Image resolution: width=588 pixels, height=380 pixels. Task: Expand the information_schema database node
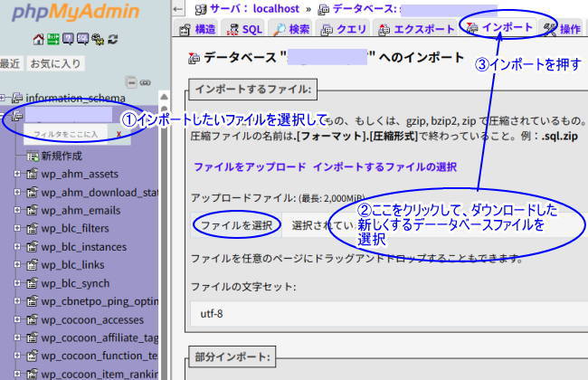pos(3,98)
